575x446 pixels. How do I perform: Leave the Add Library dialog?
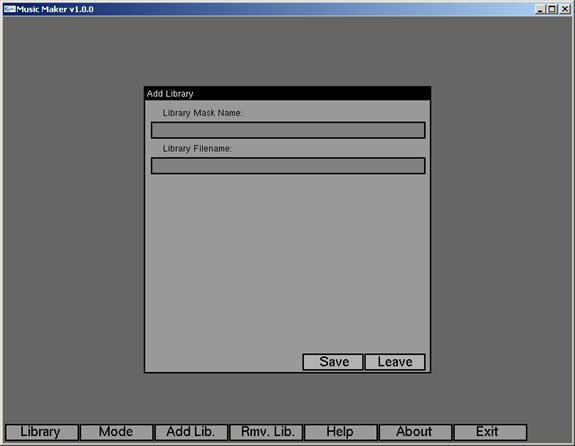tap(395, 362)
